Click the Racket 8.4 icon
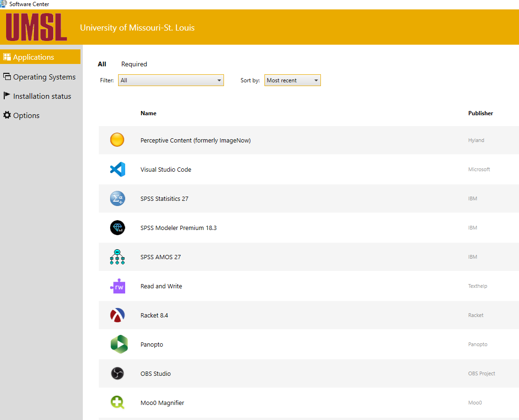519x420 pixels. pos(117,315)
